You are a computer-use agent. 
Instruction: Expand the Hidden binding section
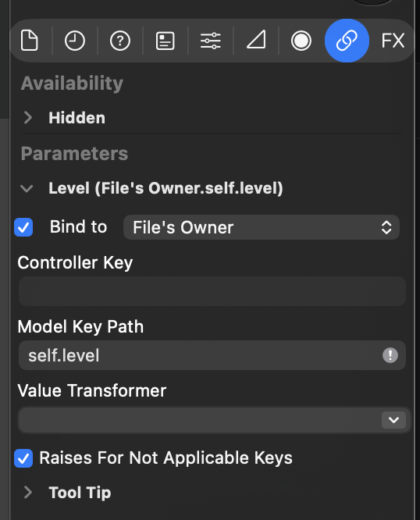point(28,117)
